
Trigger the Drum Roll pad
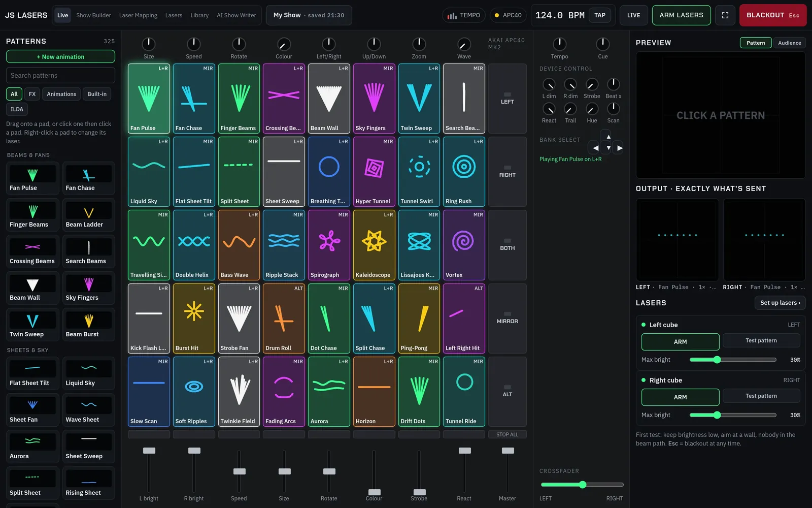coord(284,319)
